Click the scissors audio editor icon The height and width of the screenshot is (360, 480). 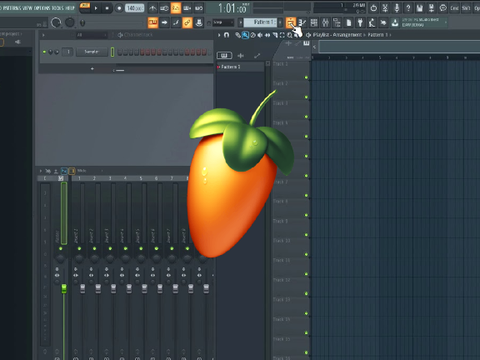point(385,8)
